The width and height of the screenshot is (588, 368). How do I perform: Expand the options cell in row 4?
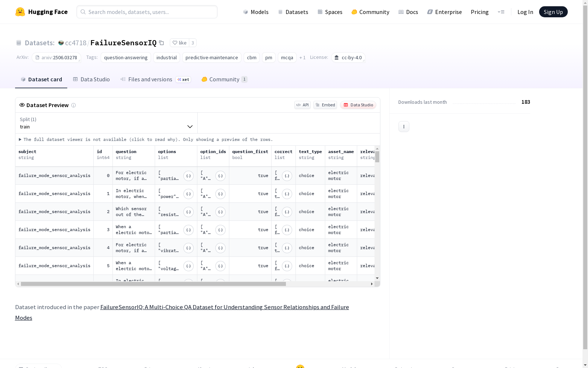[x=189, y=248]
